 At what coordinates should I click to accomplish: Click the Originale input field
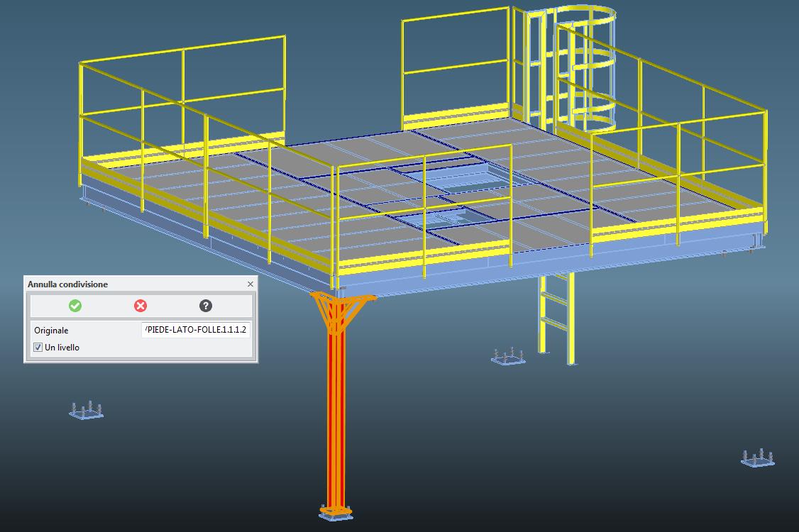196,330
